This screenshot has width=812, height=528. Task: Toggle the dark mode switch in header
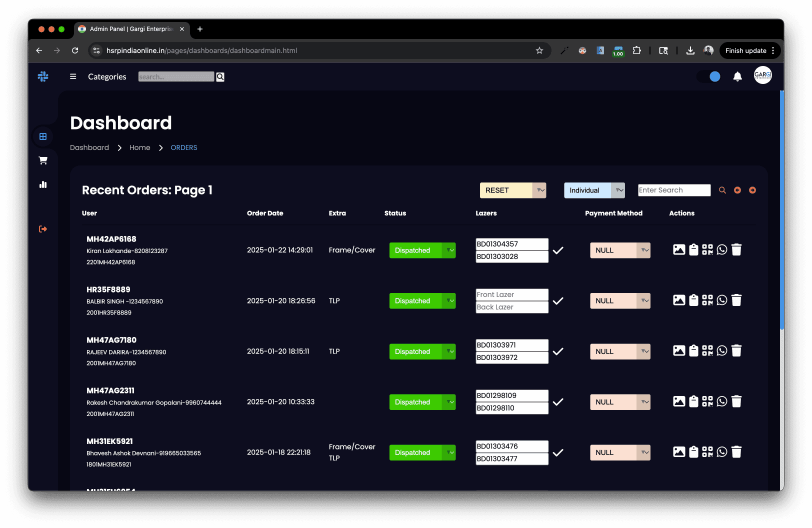709,76
